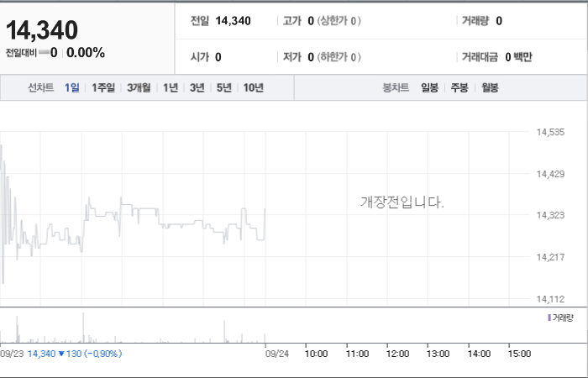The image size is (588, 378).
Task: Switch to 일봉 candle chart
Action: [429, 87]
